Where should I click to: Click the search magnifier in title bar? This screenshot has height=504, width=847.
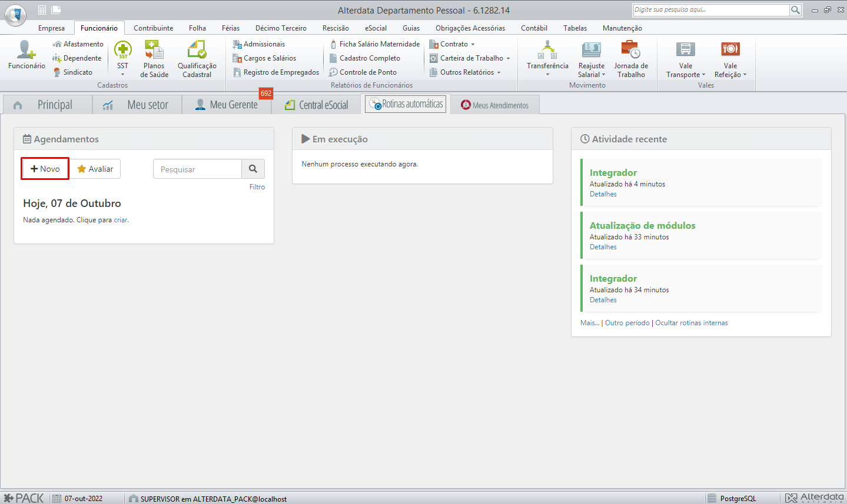tap(795, 10)
